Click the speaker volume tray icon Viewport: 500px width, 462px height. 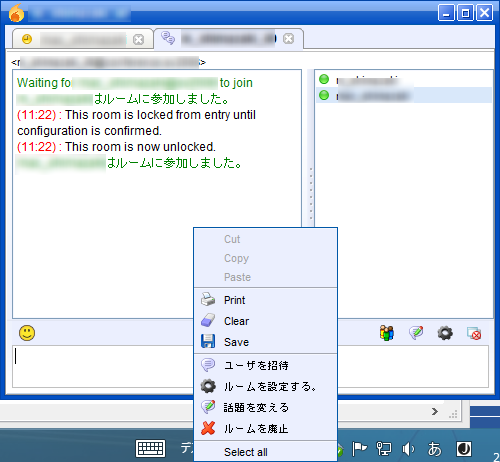408,449
